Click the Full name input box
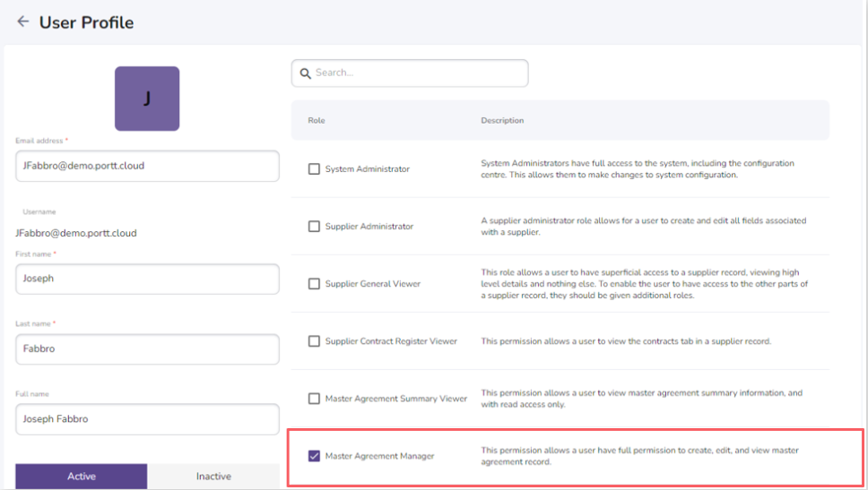Image resolution: width=868 pixels, height=490 pixels. pyautogui.click(x=147, y=418)
